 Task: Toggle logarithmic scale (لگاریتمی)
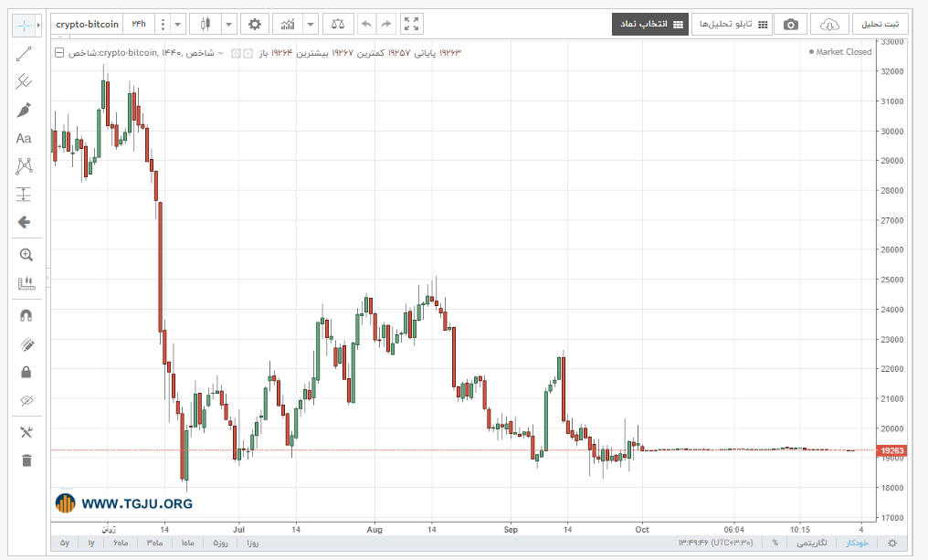pos(811,543)
